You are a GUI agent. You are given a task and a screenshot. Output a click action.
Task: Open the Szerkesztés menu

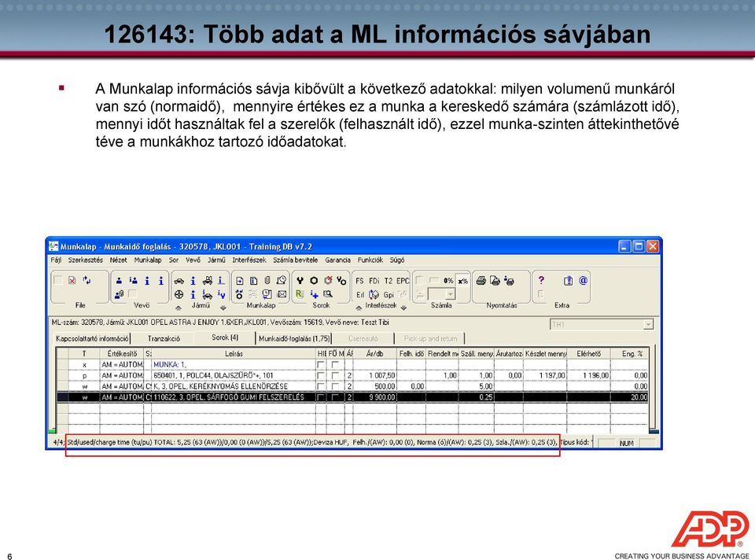pyautogui.click(x=85, y=260)
